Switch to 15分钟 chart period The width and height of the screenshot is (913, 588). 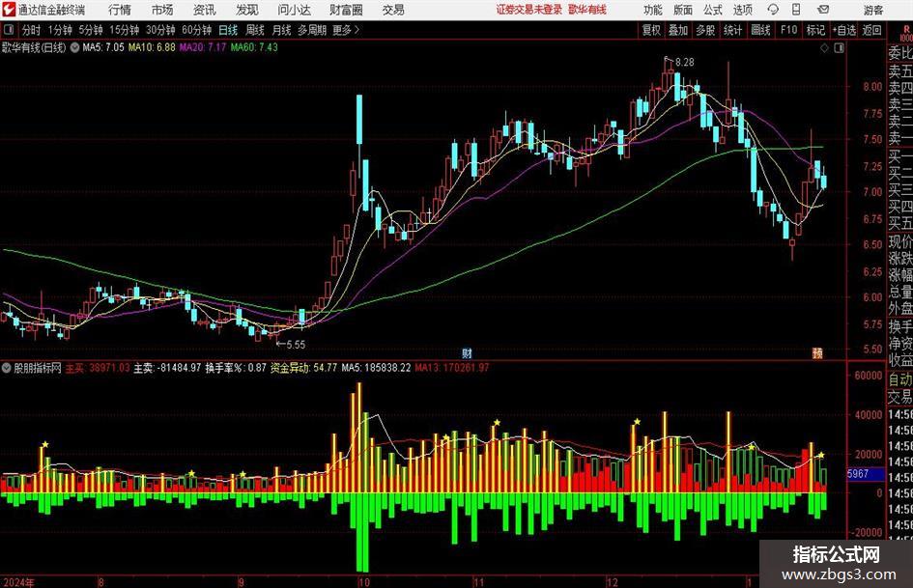point(125,30)
